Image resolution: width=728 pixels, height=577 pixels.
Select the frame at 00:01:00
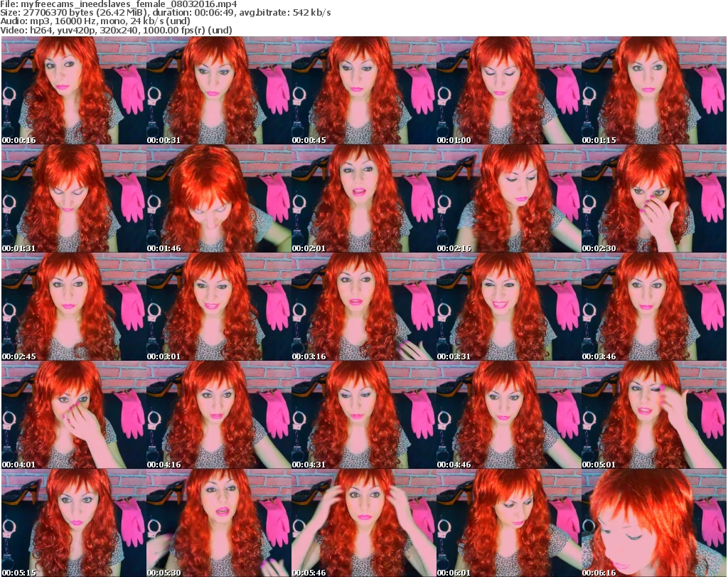pyautogui.click(x=508, y=90)
